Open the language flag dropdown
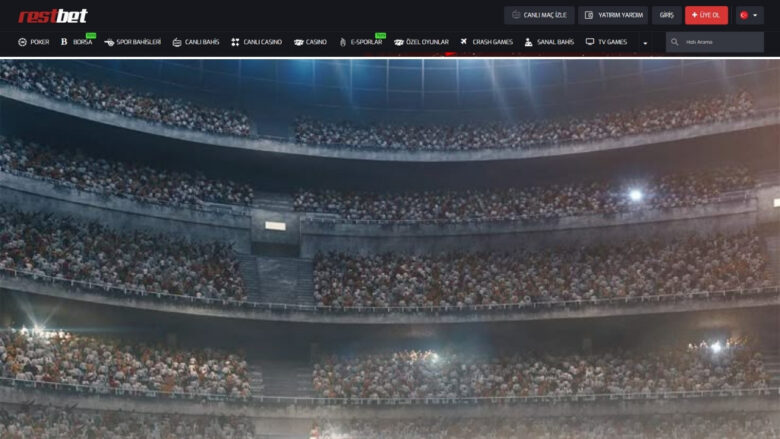Screen dimensions: 780x439 750,15
